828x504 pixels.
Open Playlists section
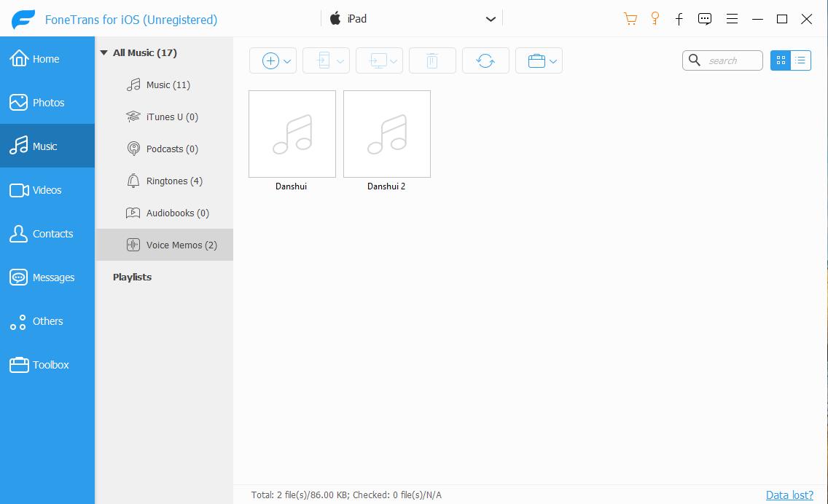[x=132, y=277]
